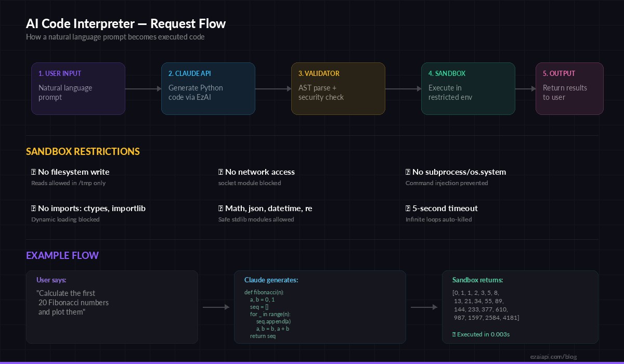Click the "User says:" example card

[112, 307]
